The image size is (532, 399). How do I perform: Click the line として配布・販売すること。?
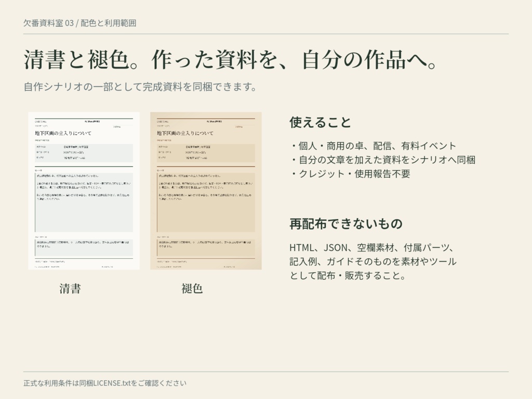coord(348,275)
